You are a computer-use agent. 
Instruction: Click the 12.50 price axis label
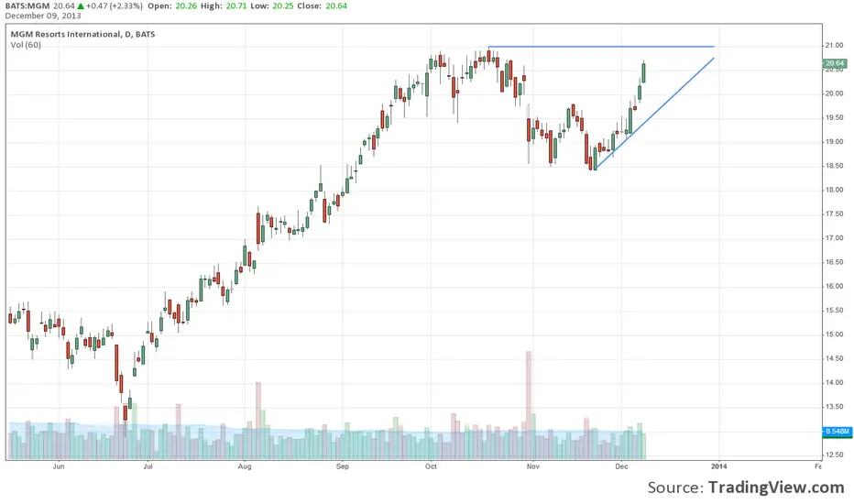[834, 455]
